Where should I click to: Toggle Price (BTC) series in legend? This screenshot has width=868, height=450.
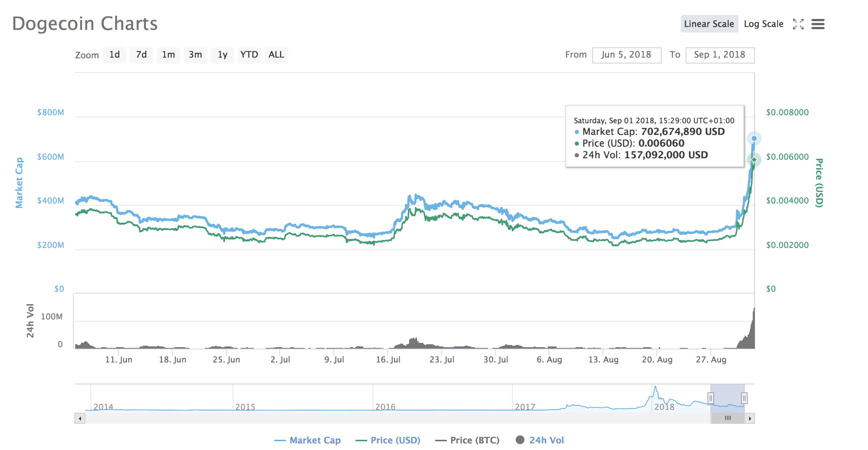coord(467,440)
